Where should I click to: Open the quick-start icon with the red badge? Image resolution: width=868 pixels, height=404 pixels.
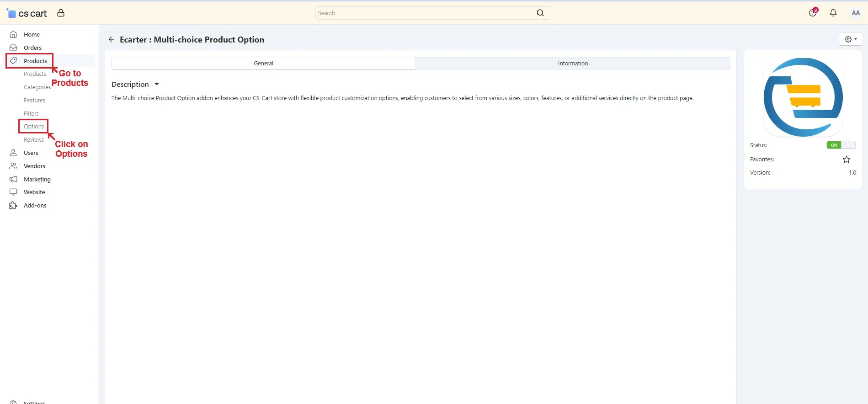(x=813, y=12)
